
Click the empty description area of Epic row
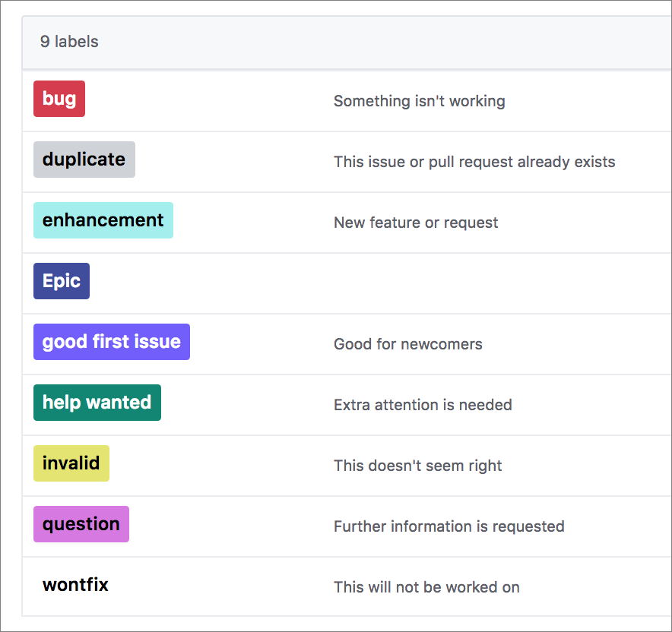tap(471, 283)
